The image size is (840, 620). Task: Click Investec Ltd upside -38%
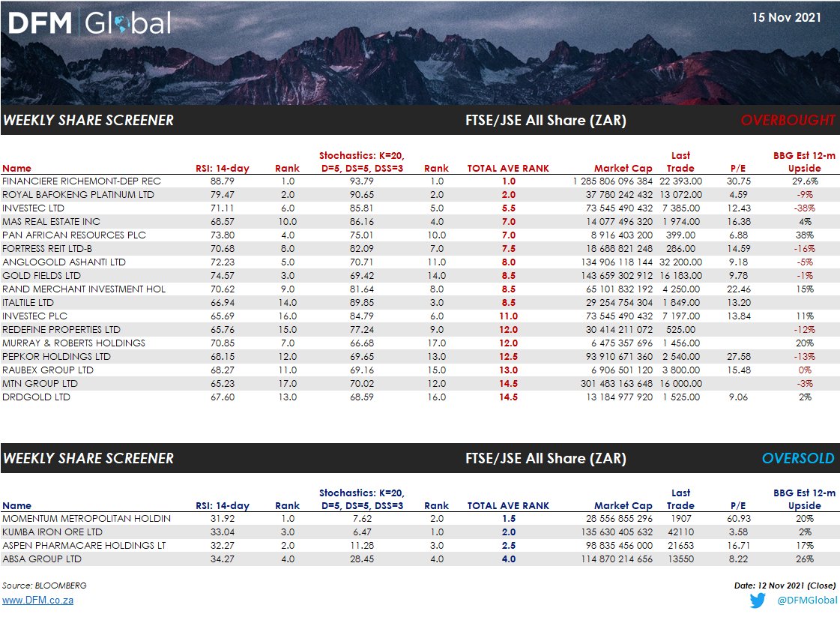tap(805, 208)
